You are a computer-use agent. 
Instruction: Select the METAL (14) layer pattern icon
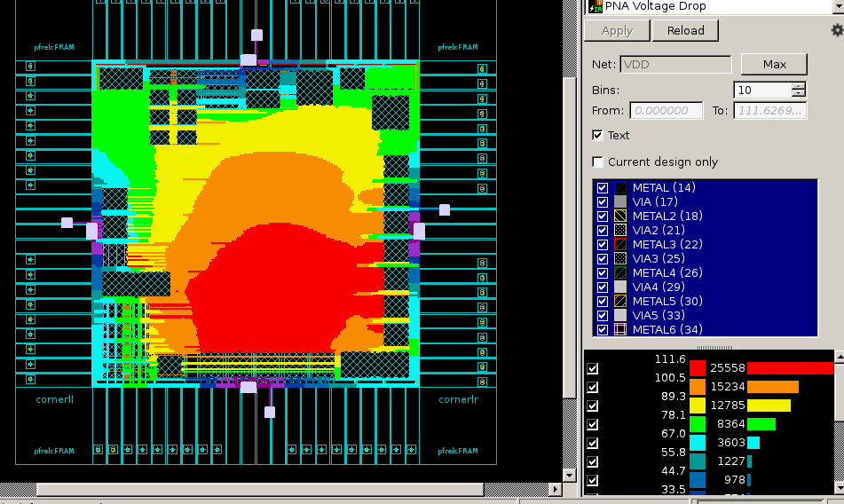(x=620, y=188)
